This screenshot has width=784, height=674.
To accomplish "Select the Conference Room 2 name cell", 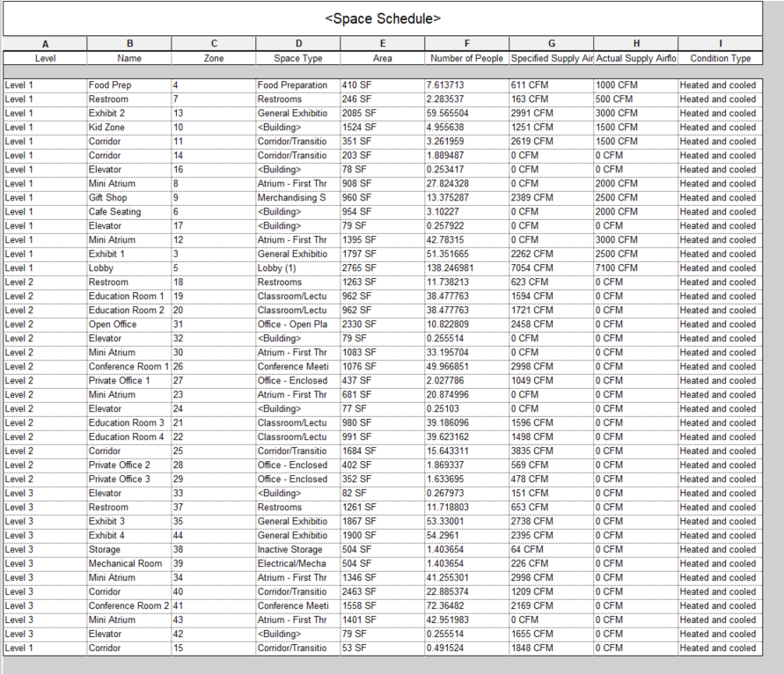I will (129, 605).
